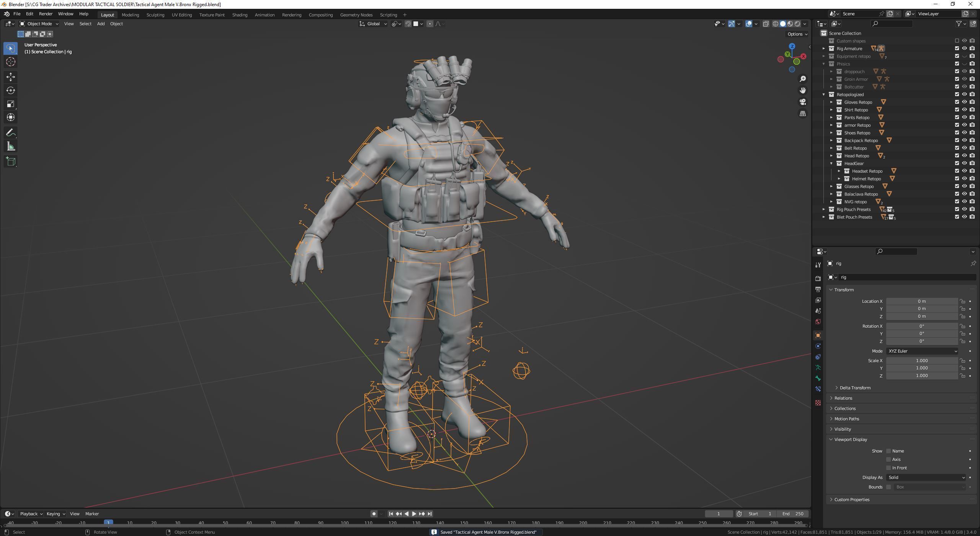The width and height of the screenshot is (980, 536).
Task: Click the End frame field
Action: (x=793, y=514)
